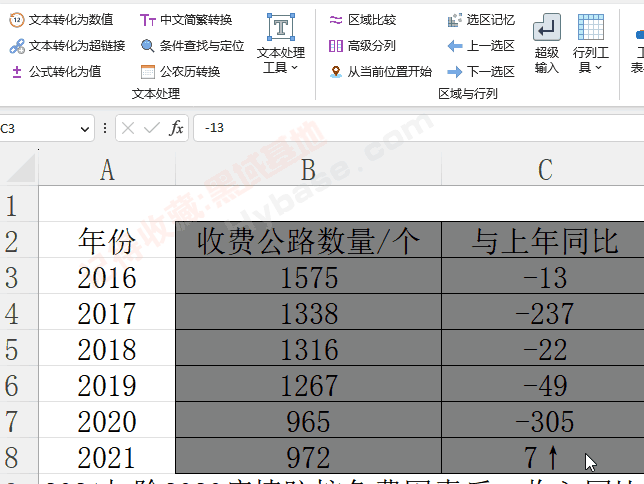Click cell with 7 and up arrow
Image resolution: width=644 pixels, height=484 pixels.
coord(543,456)
